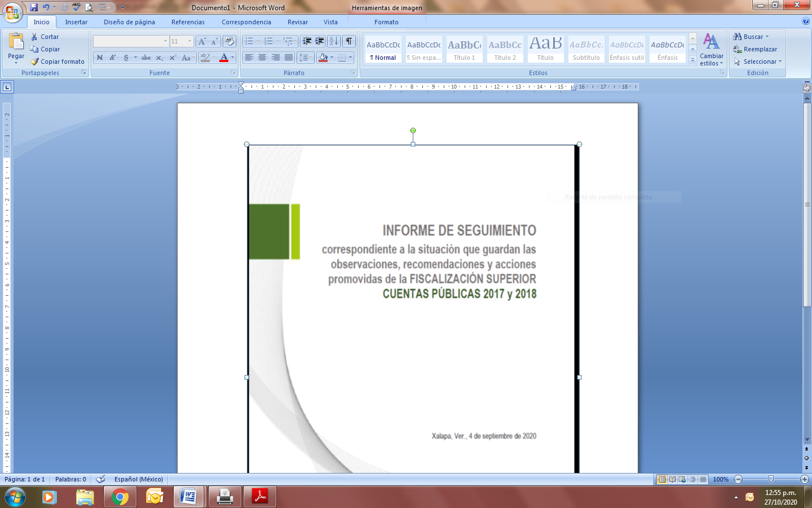This screenshot has width=812, height=508.
Task: Toggle italic with the K button
Action: pyautogui.click(x=113, y=58)
